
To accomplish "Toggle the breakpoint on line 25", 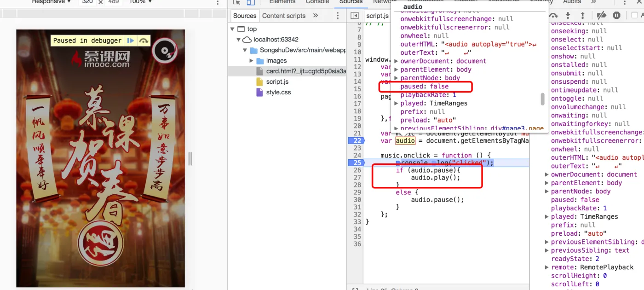I will pos(355,162).
